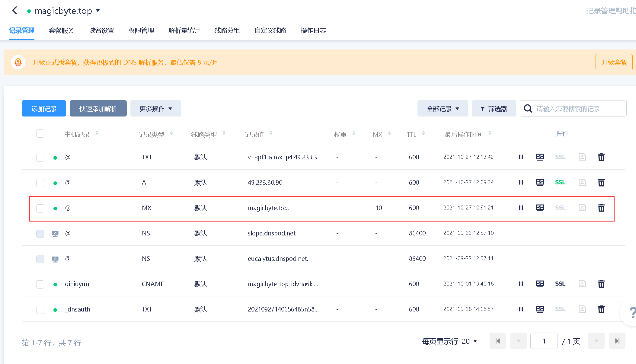Sort by 线路类型 column

pos(224,133)
